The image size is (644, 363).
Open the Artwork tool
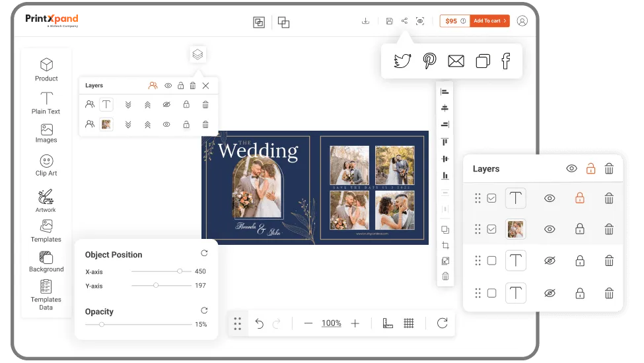point(46,201)
